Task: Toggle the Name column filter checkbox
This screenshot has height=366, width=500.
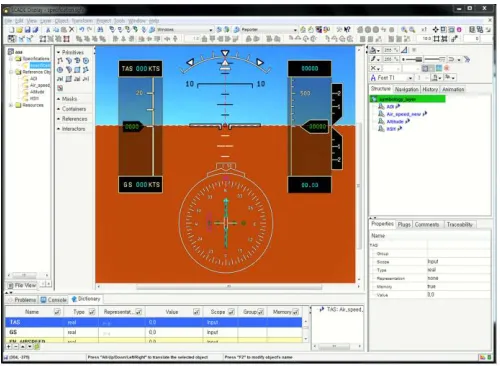Action: (x=57, y=312)
